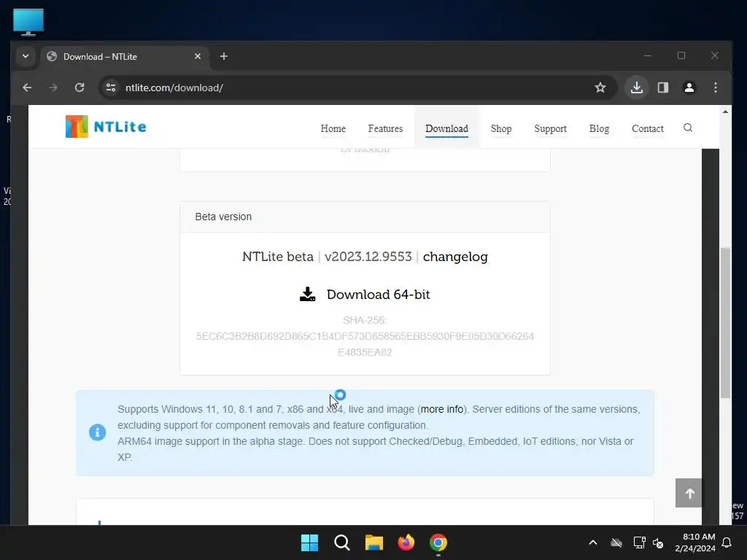Viewport: 747px width, 560px height.
Task: Click the cloud sync tray icon
Action: click(616, 542)
